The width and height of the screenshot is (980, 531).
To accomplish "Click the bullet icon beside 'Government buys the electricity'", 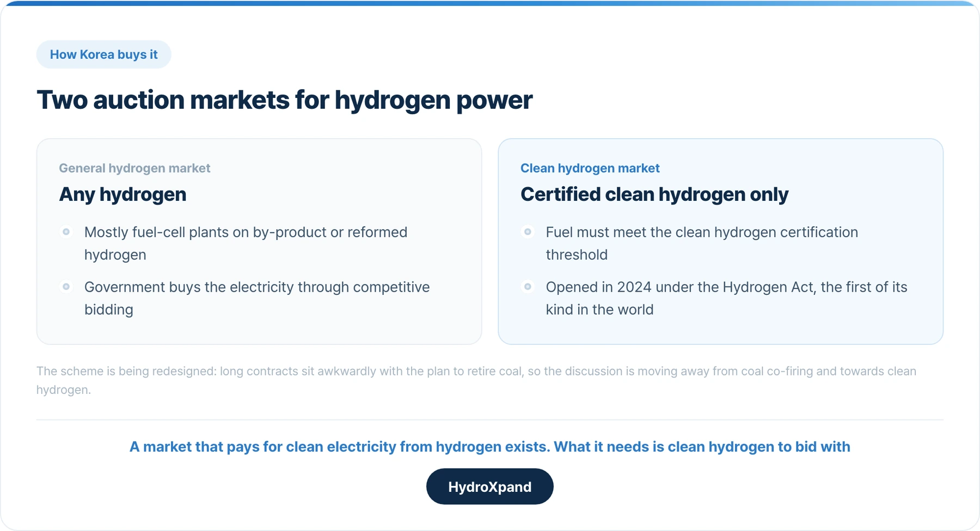I will coord(66,287).
